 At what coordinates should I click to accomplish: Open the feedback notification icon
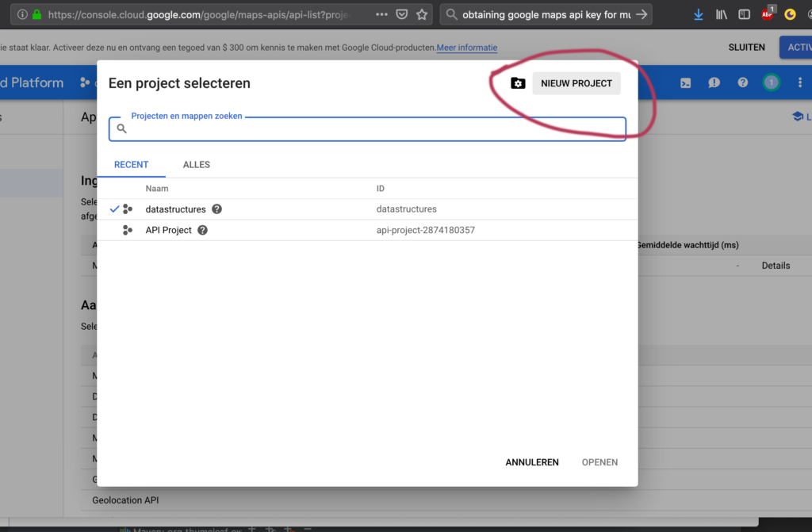pos(714,82)
